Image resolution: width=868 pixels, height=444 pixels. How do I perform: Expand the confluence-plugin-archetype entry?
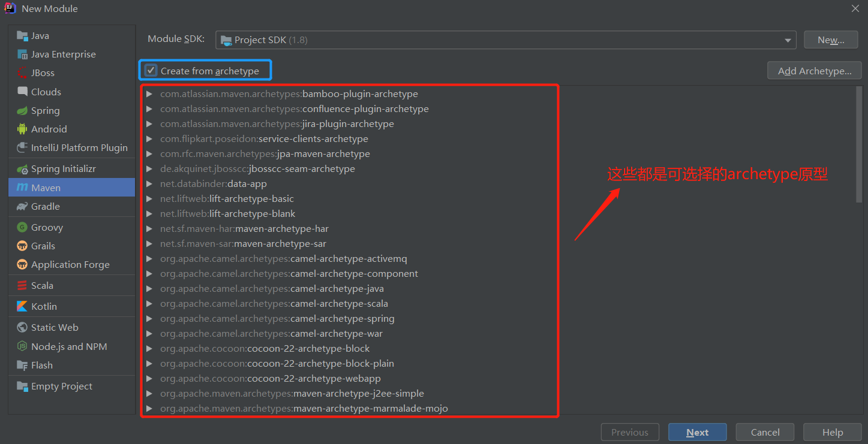[149, 109]
